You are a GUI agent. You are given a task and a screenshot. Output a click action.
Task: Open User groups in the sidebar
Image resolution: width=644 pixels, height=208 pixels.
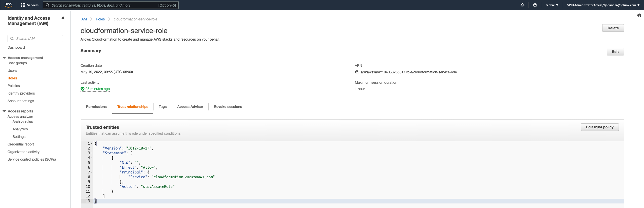click(17, 63)
